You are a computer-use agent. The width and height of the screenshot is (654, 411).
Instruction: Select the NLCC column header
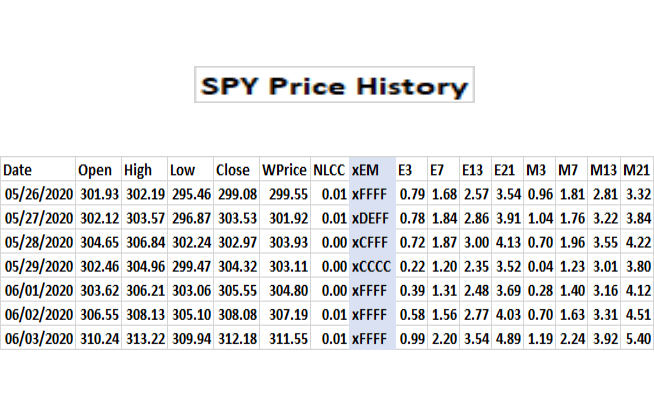[x=328, y=170]
